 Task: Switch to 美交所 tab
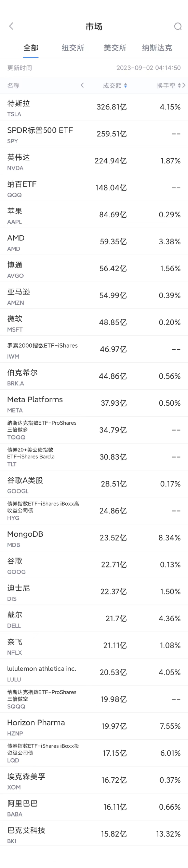click(115, 48)
